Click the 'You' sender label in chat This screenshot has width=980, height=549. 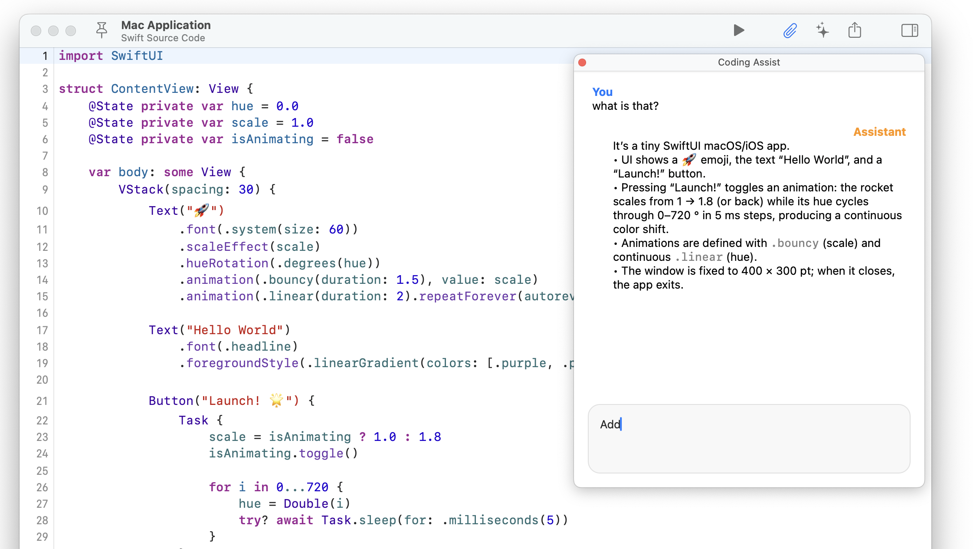click(602, 92)
